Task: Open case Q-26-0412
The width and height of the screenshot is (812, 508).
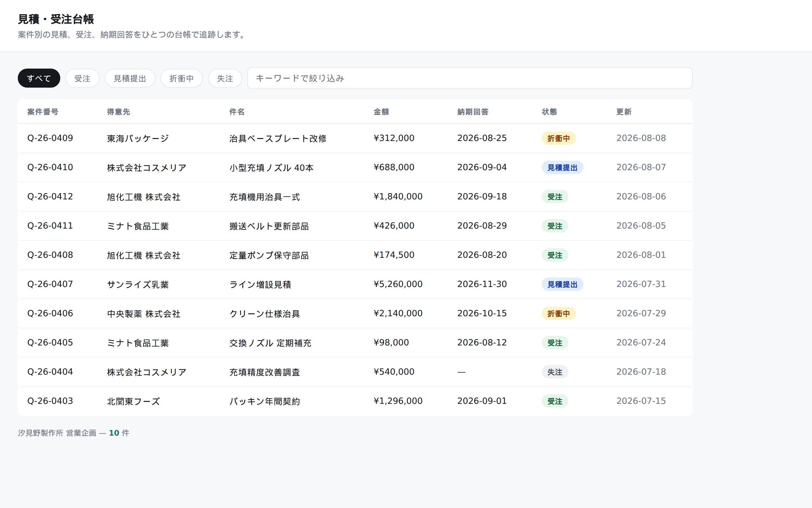Action: [50, 197]
